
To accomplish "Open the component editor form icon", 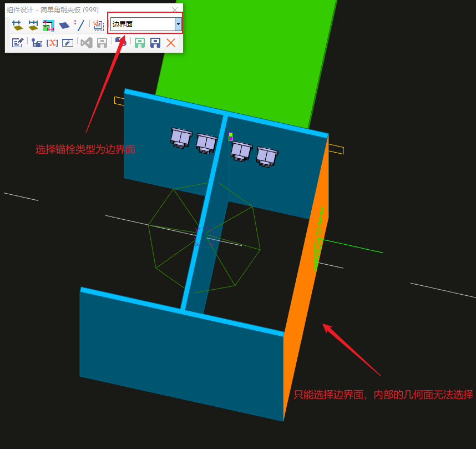I will (x=17, y=43).
